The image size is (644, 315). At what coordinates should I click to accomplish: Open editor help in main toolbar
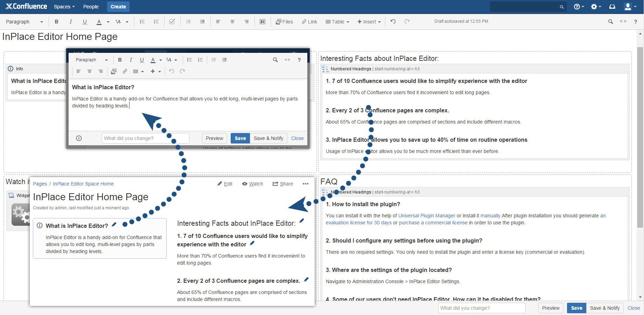tap(636, 22)
